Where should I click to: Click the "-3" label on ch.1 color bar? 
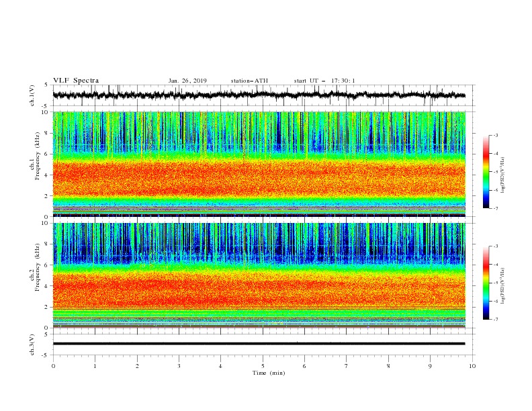pos(495,135)
